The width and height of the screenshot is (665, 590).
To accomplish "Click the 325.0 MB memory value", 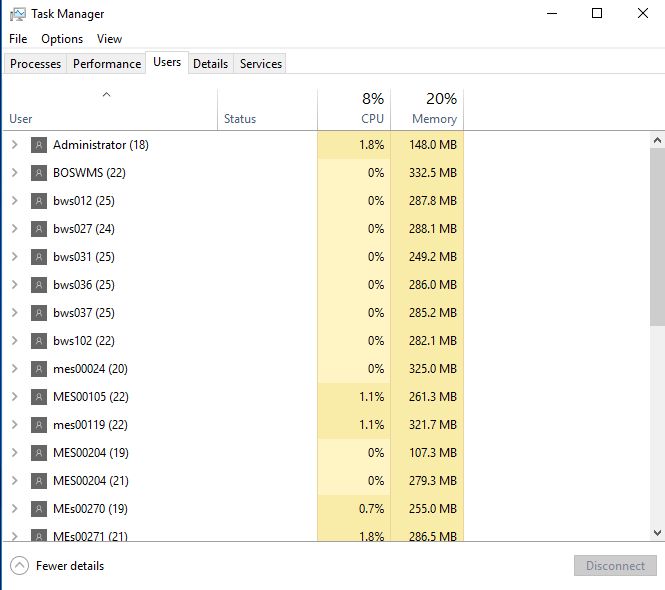I will coord(433,369).
